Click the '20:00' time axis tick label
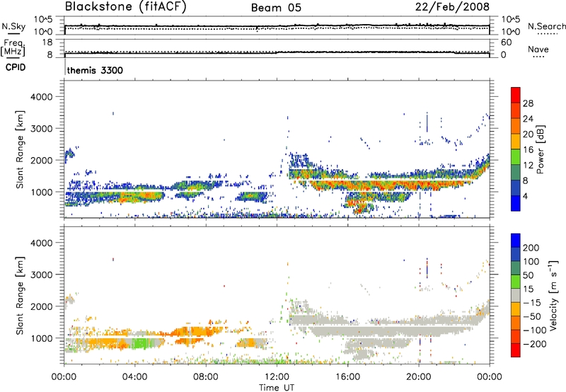The image size is (566, 392). click(x=419, y=377)
